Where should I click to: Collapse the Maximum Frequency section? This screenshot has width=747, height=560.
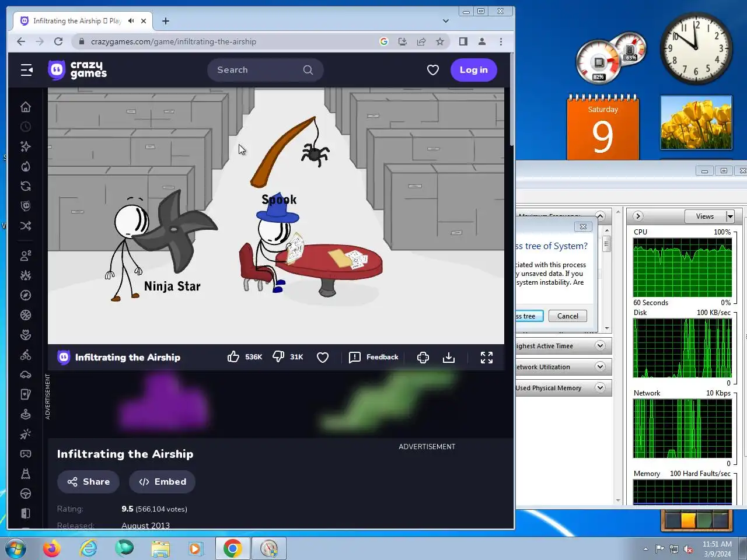click(x=600, y=216)
